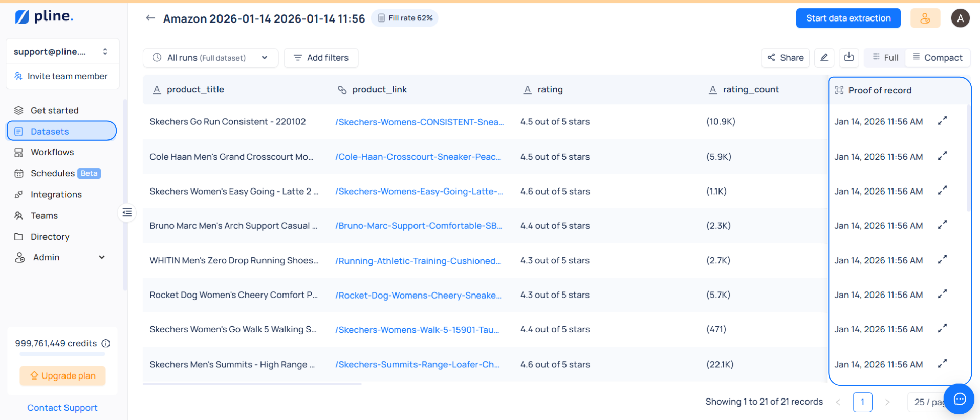Switch to Compact view mode
Image resolution: width=980 pixels, height=420 pixels.
coord(938,58)
